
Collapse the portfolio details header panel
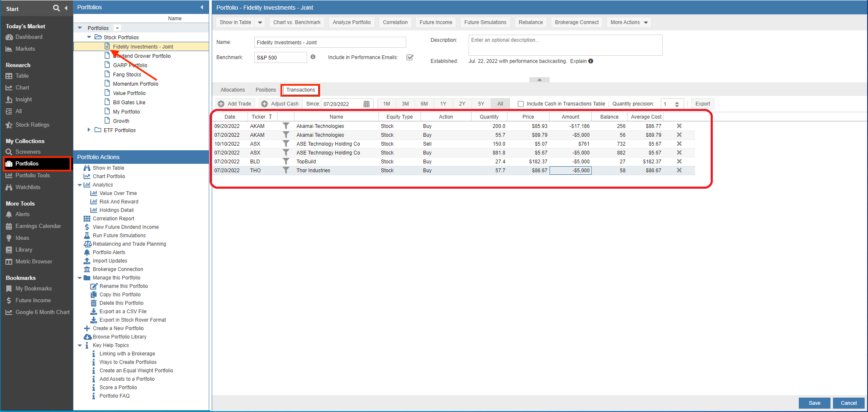[539, 79]
